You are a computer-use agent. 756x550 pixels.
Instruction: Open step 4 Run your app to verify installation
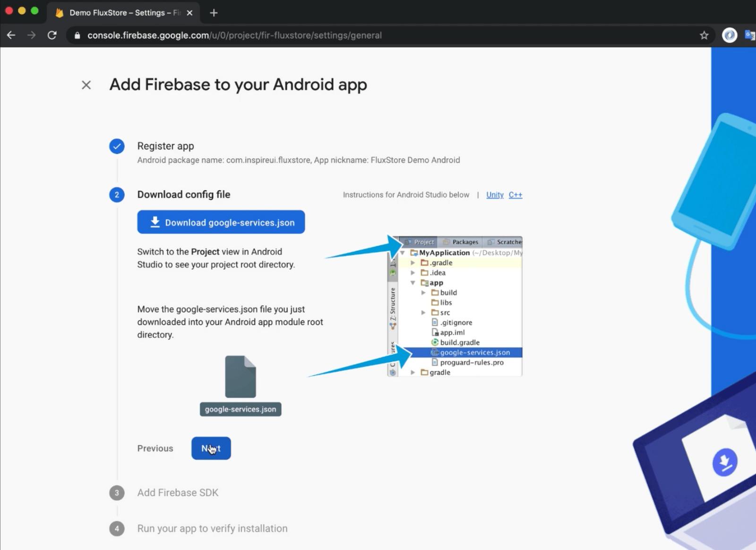tap(212, 528)
